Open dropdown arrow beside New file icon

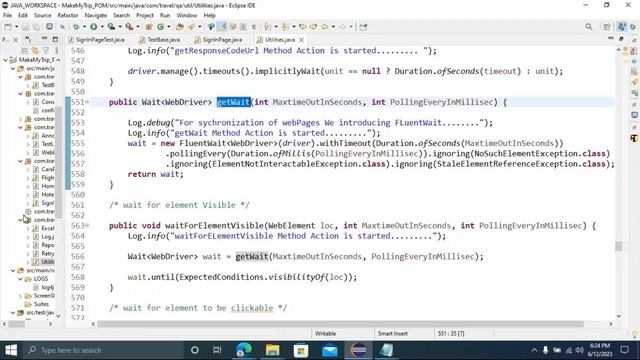tap(17, 27)
